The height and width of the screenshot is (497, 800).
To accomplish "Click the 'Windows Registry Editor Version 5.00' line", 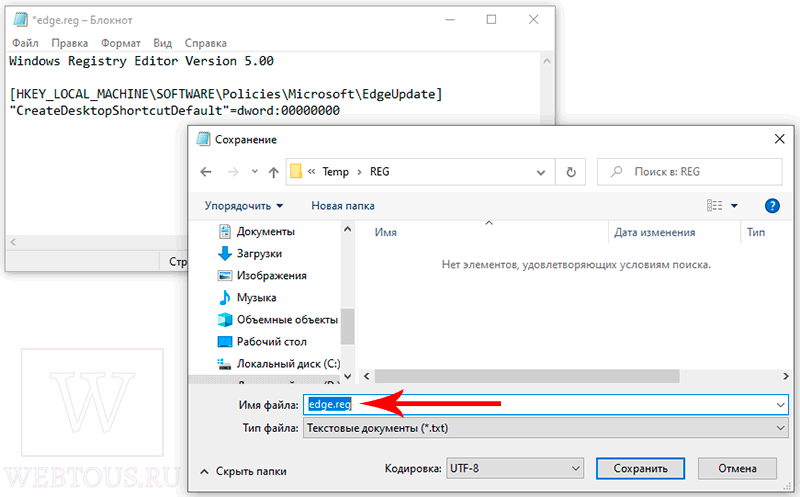I will click(141, 61).
